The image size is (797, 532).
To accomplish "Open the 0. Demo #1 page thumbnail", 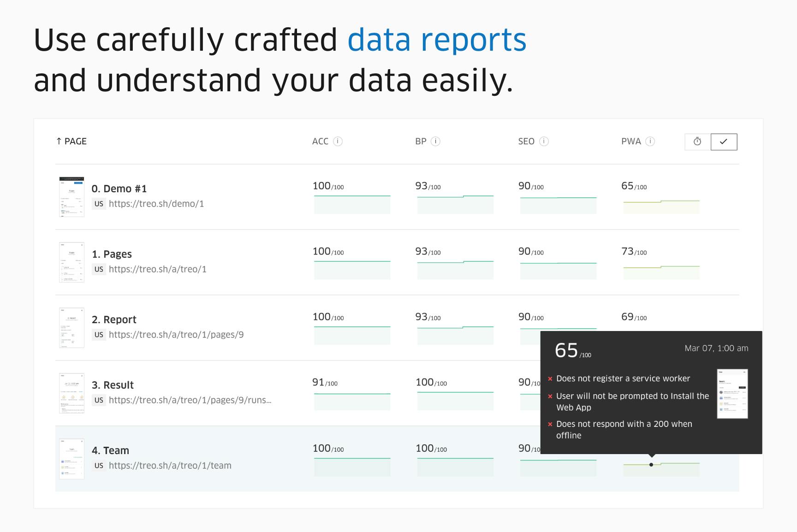I will click(x=71, y=197).
